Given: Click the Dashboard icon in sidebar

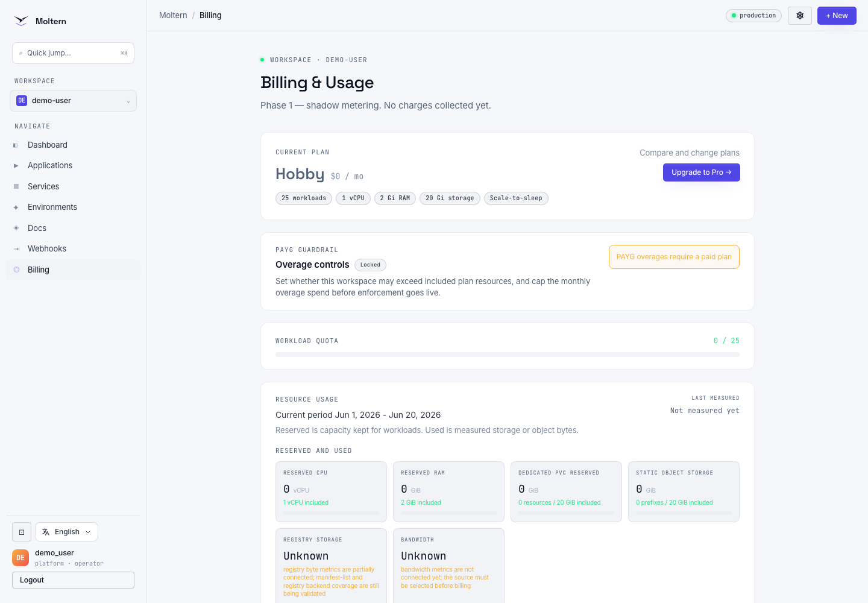Looking at the screenshot, I should pos(16,145).
